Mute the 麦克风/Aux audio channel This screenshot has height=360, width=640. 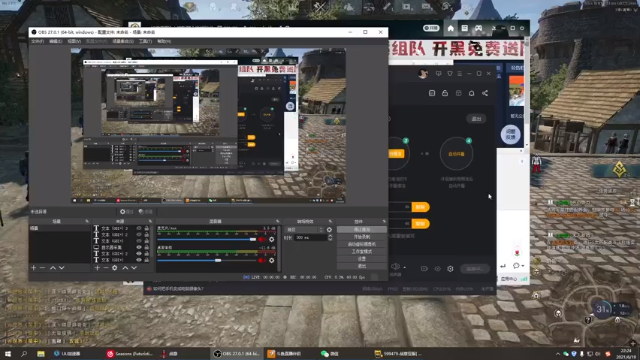(262, 239)
